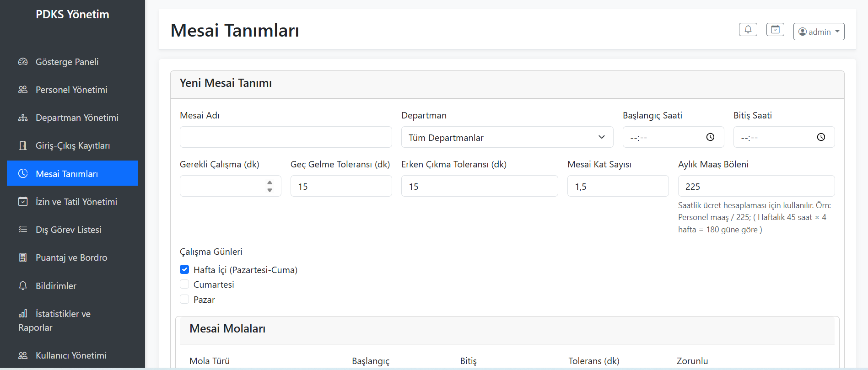Enable the Cumartesi checkbox
Viewport: 868px width, 370px height.
point(184,284)
